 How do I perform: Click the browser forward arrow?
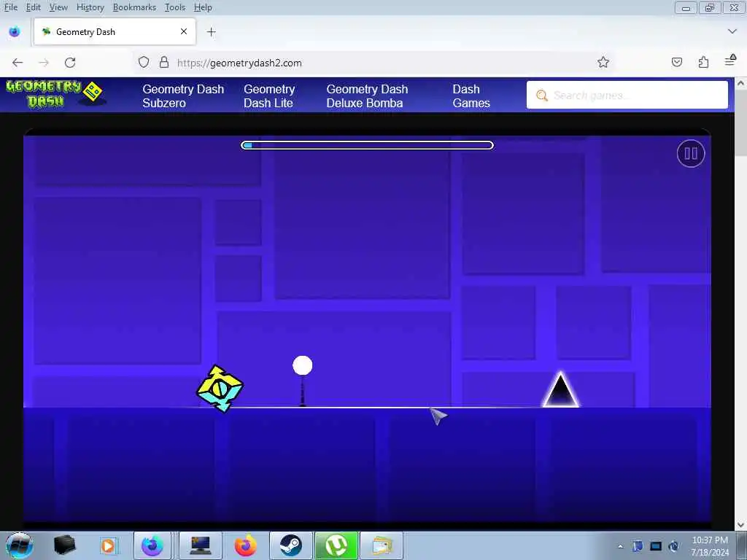[44, 63]
